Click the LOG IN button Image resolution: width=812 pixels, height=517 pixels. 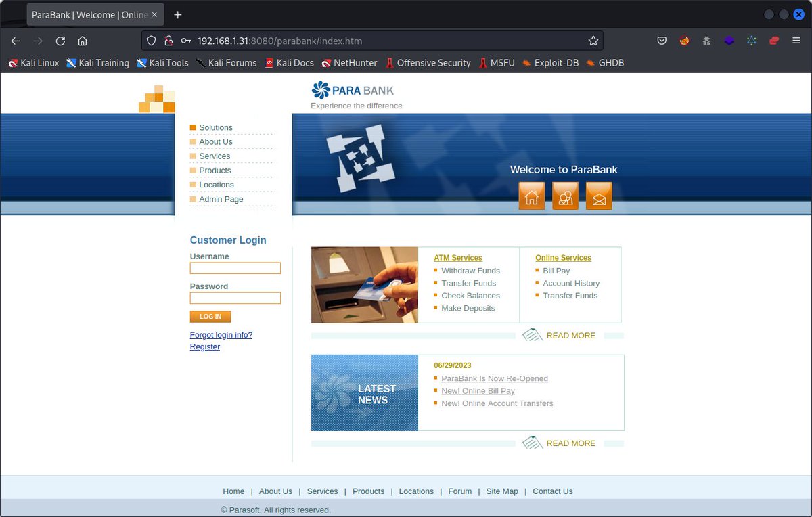[210, 317]
